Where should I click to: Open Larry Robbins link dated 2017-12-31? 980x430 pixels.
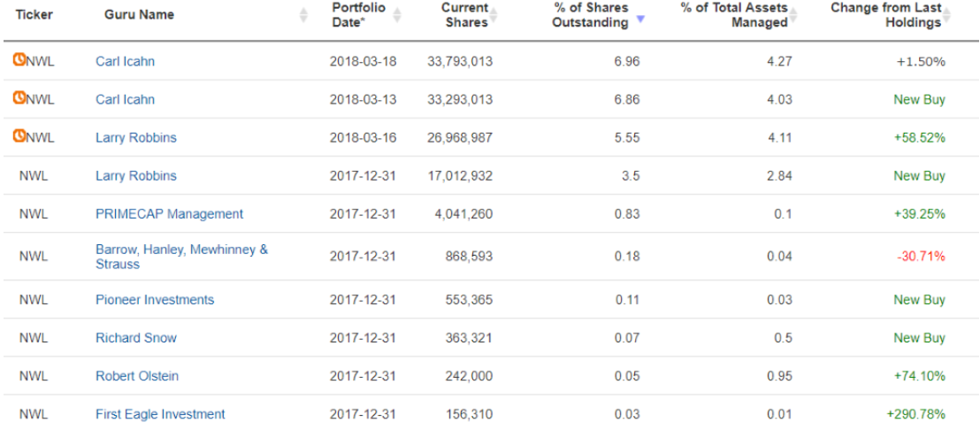(135, 175)
